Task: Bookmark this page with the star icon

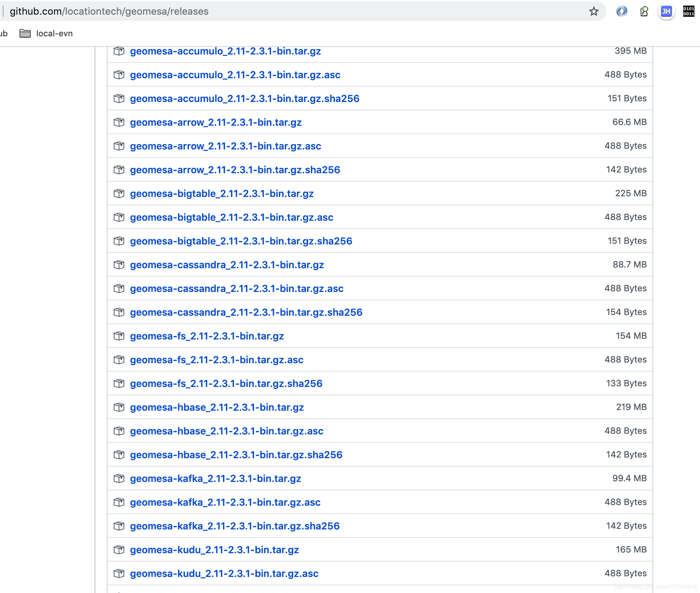Action: 594,12
